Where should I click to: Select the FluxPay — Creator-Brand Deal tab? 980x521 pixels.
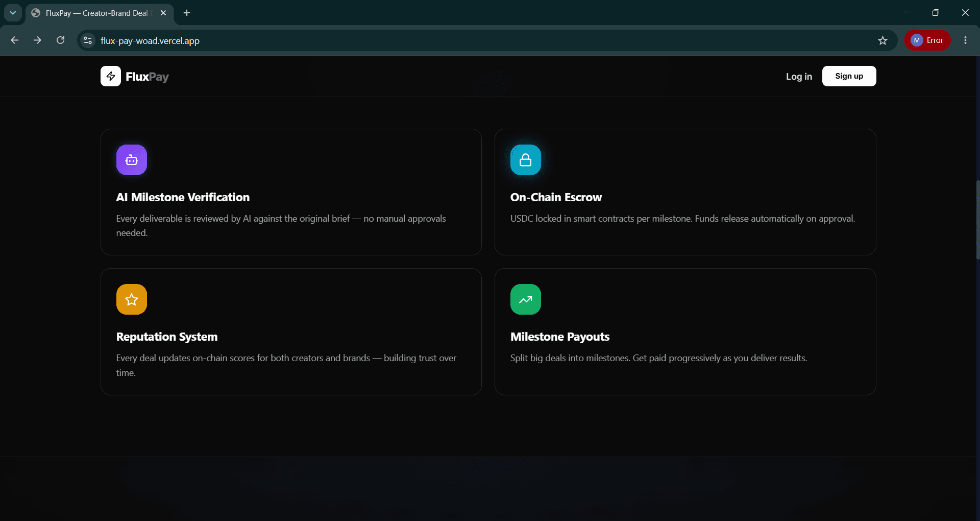pos(100,13)
